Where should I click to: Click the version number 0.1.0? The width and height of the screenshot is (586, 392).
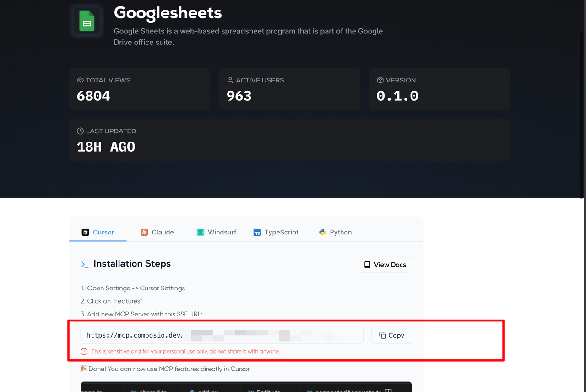[x=397, y=96]
